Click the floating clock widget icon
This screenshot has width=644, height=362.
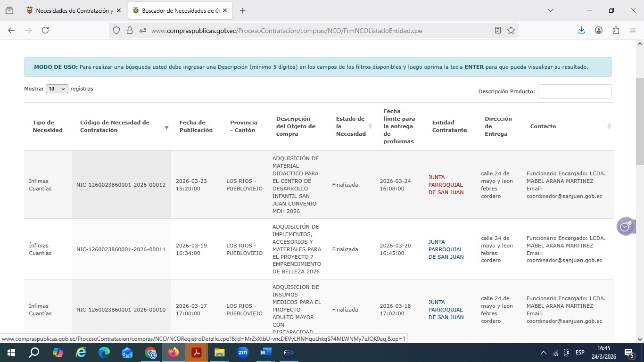coord(625,227)
